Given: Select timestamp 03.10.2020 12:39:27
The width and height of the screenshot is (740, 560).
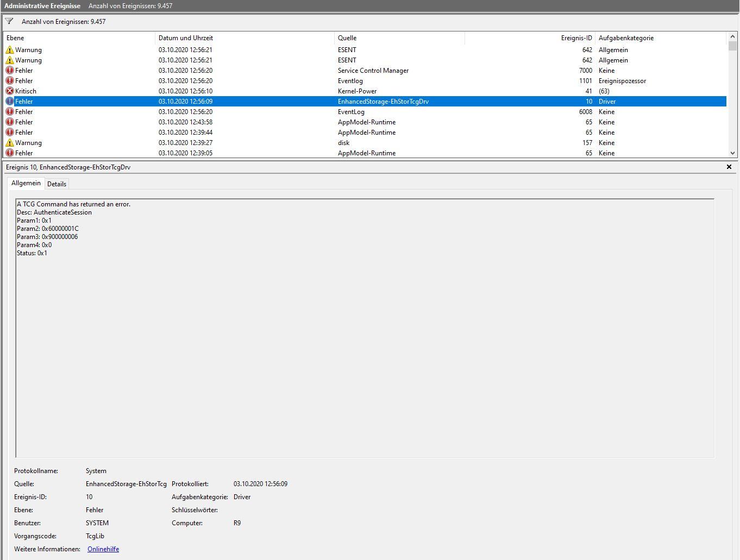Looking at the screenshot, I should point(185,143).
